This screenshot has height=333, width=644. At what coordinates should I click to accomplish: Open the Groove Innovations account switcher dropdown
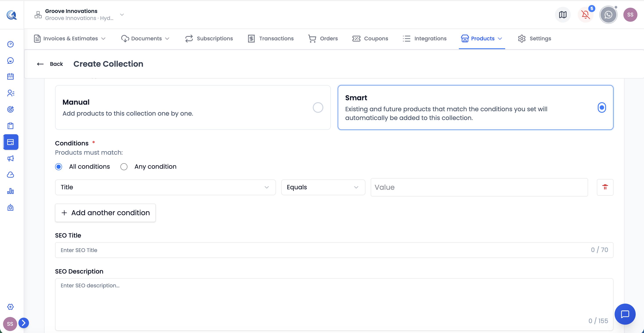coord(79,15)
